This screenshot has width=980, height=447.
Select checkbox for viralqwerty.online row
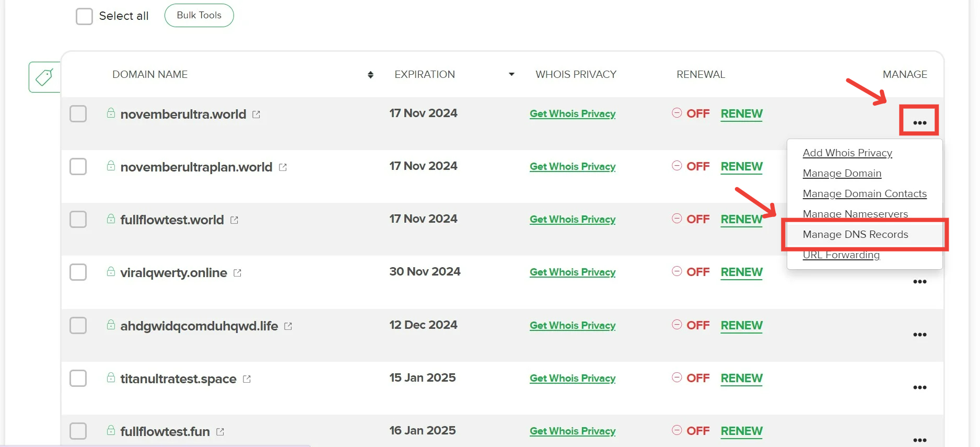pos(78,272)
